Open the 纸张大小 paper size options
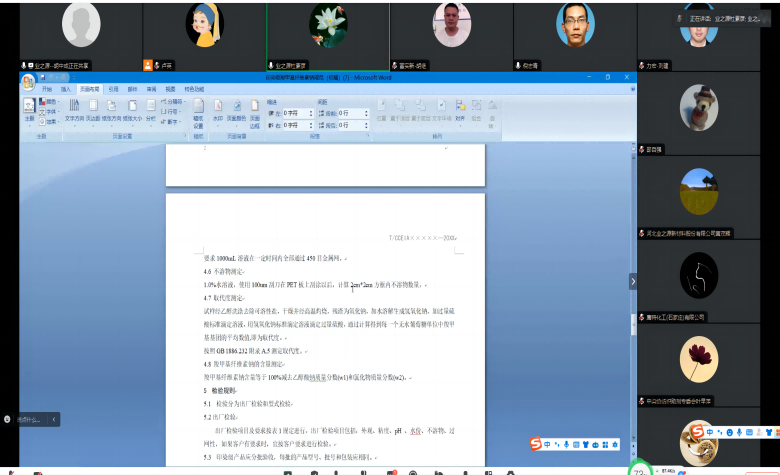This screenshot has height=475, width=780. pos(132,110)
